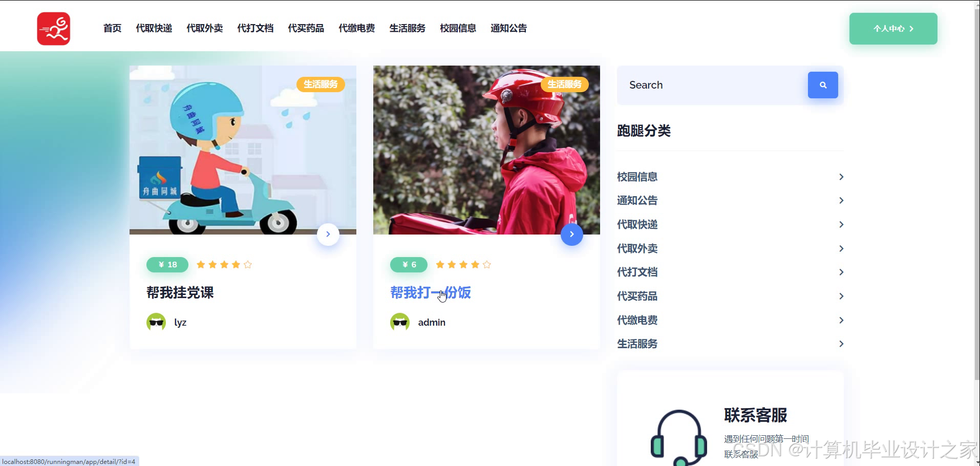
Task: Open 代取快递 in the top navigation
Action: [154, 28]
